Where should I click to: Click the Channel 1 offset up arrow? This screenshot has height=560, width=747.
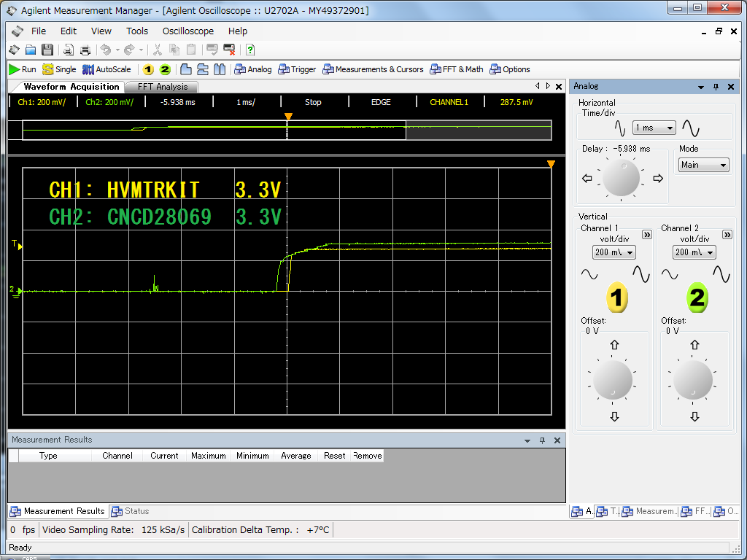[614, 345]
